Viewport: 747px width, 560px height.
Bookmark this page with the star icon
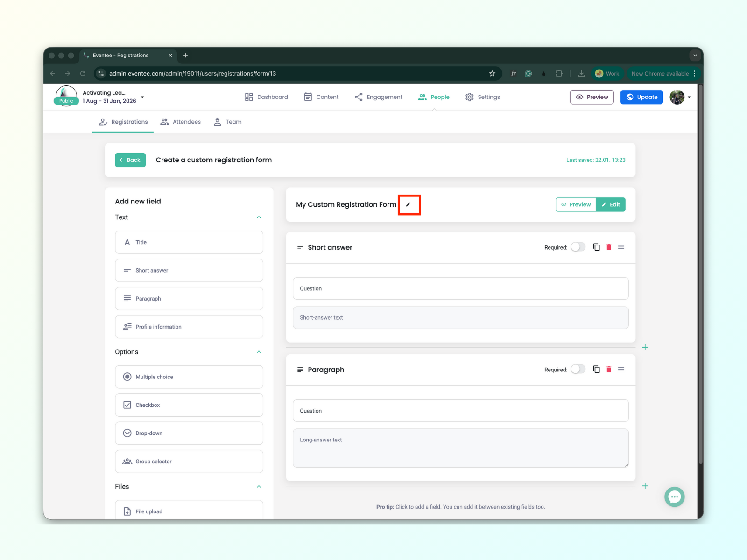point(492,73)
